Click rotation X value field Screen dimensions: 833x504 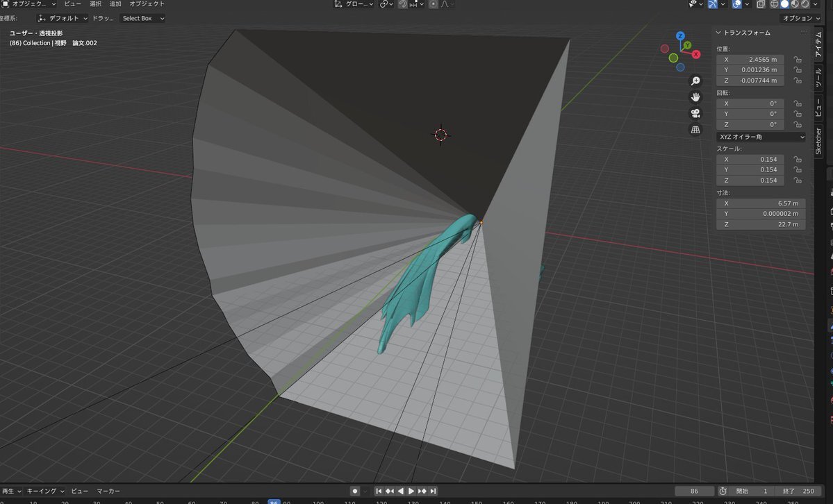750,103
